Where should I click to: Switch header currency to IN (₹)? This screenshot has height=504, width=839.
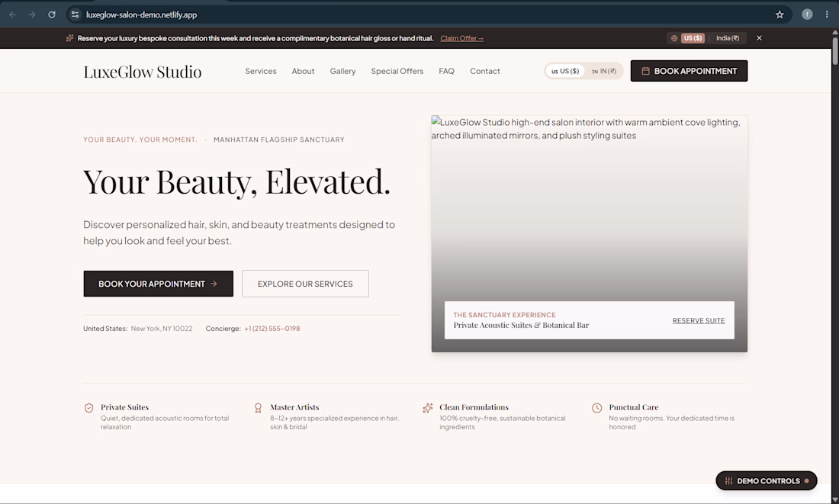pos(604,71)
